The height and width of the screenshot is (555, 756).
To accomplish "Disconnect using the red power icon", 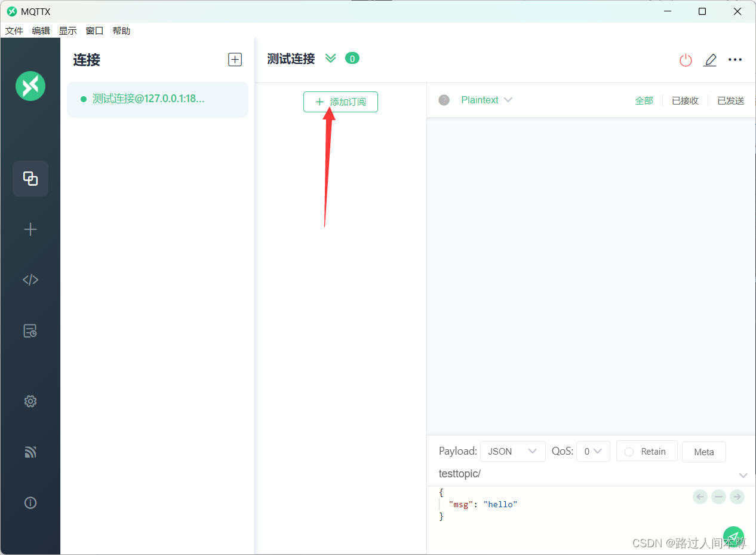I will tap(686, 60).
